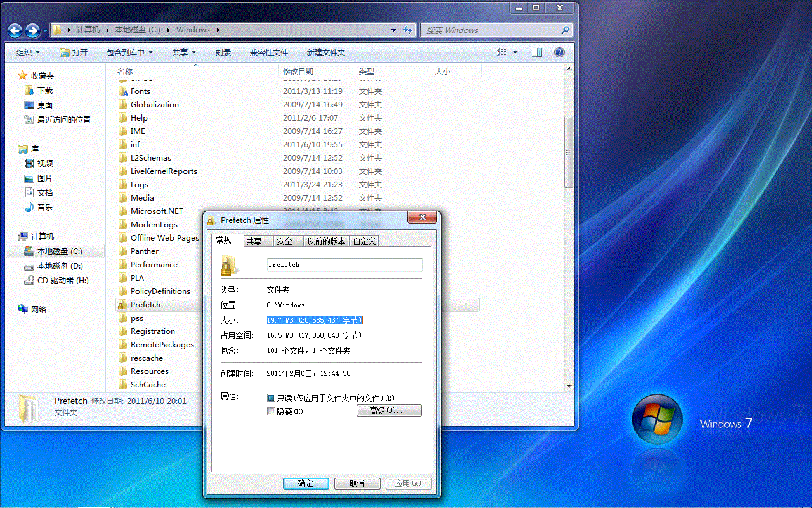Open the 自定义 tab
This screenshot has width=812, height=508.
[365, 241]
